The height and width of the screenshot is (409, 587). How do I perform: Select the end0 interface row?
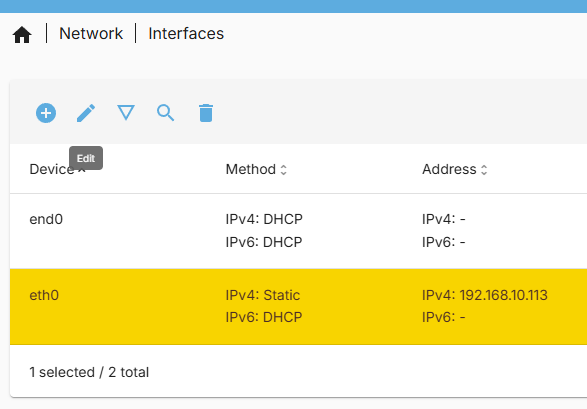(x=298, y=231)
